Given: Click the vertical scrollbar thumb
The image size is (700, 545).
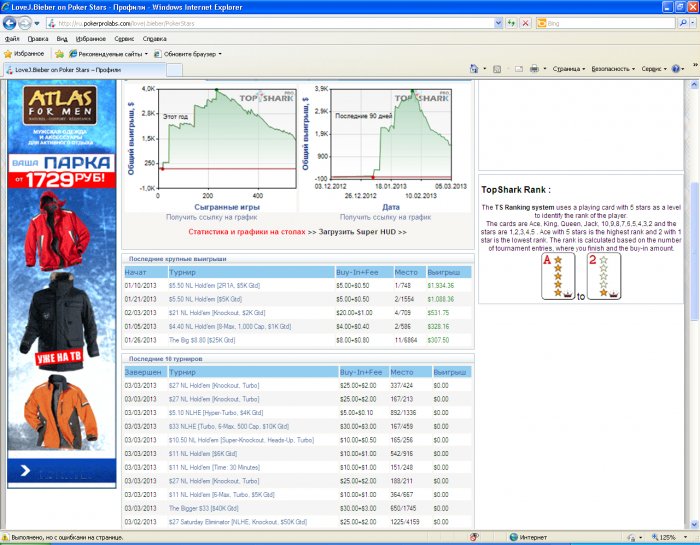Looking at the screenshot, I should 694,251.
